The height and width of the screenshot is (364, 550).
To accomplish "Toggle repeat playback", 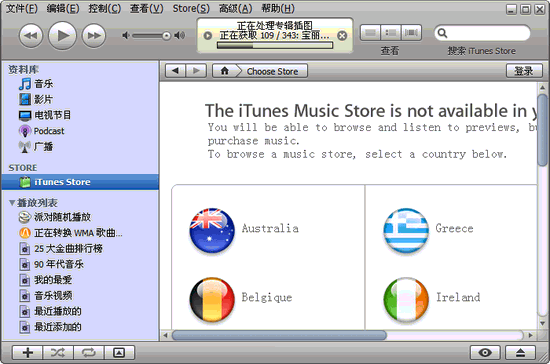I will (89, 352).
